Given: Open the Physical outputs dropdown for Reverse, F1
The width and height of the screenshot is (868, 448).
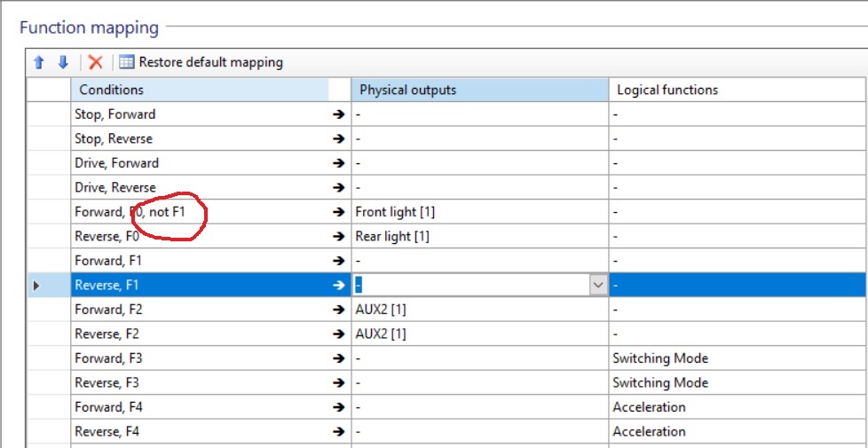Looking at the screenshot, I should coord(598,285).
